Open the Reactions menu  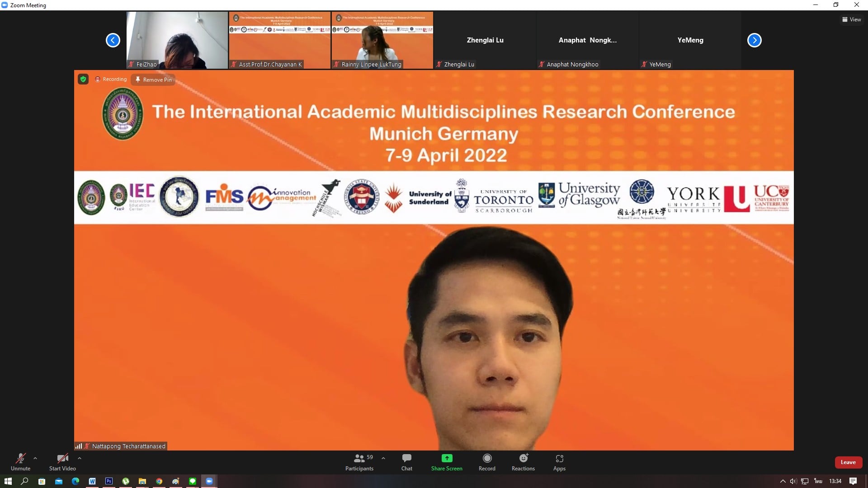[x=523, y=462]
